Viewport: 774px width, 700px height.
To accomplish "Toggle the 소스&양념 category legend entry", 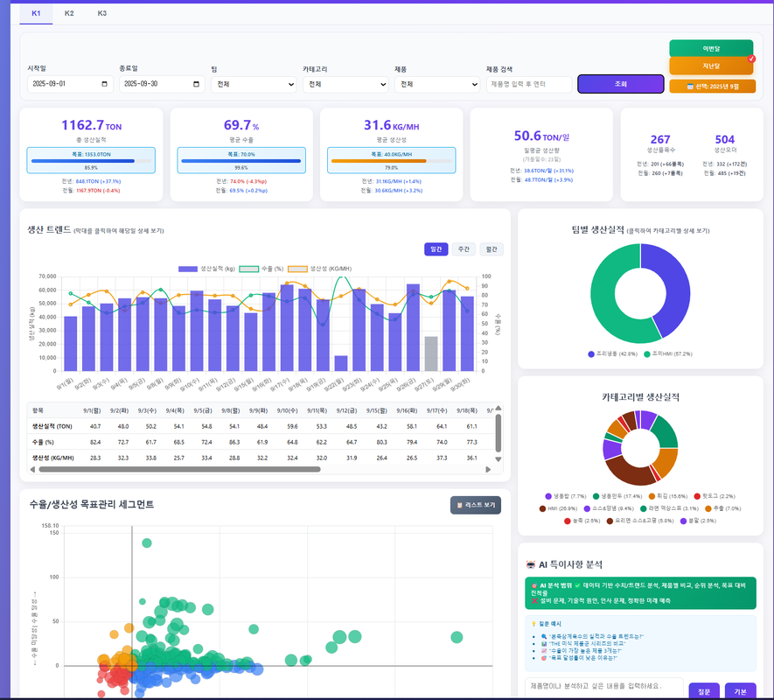I will pyautogui.click(x=609, y=508).
